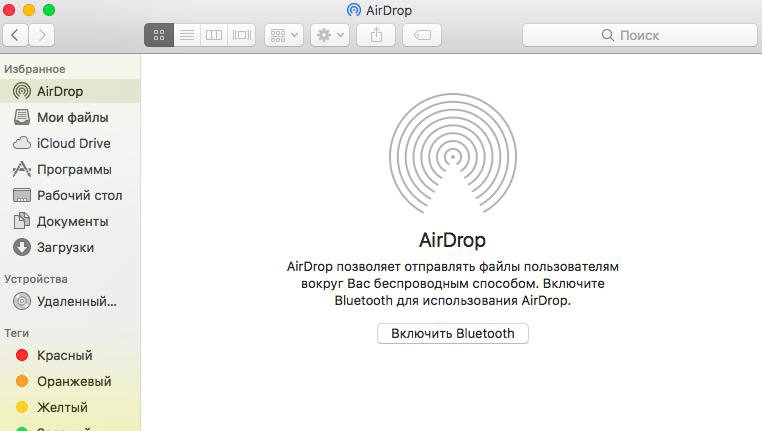Select the Желтый yellow tag
Image resolution: width=762 pixels, height=431 pixels.
point(70,407)
